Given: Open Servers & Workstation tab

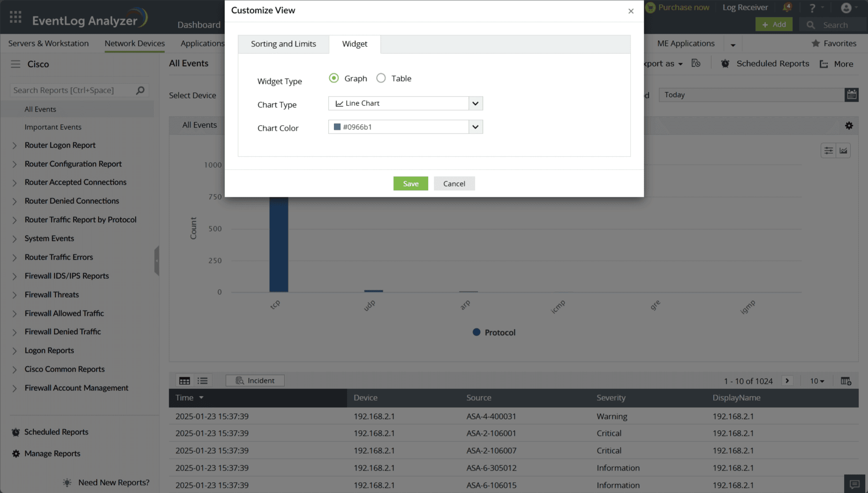Looking at the screenshot, I should (x=48, y=44).
